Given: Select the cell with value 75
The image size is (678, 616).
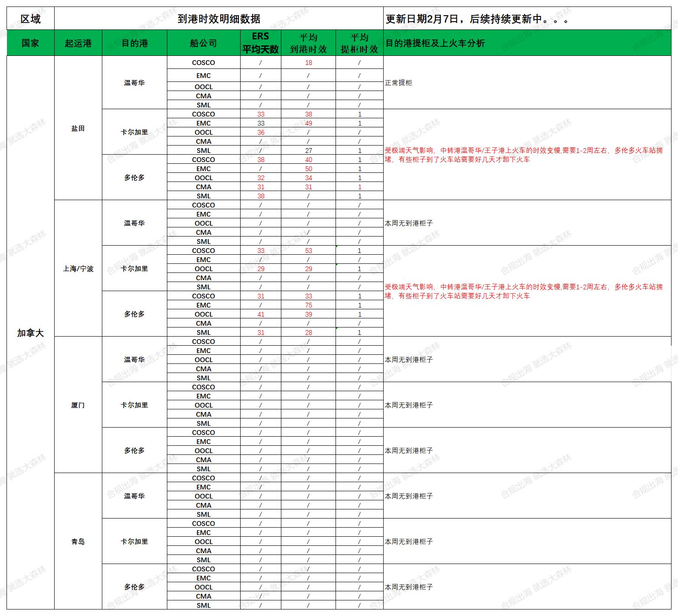Looking at the screenshot, I should (x=308, y=305).
